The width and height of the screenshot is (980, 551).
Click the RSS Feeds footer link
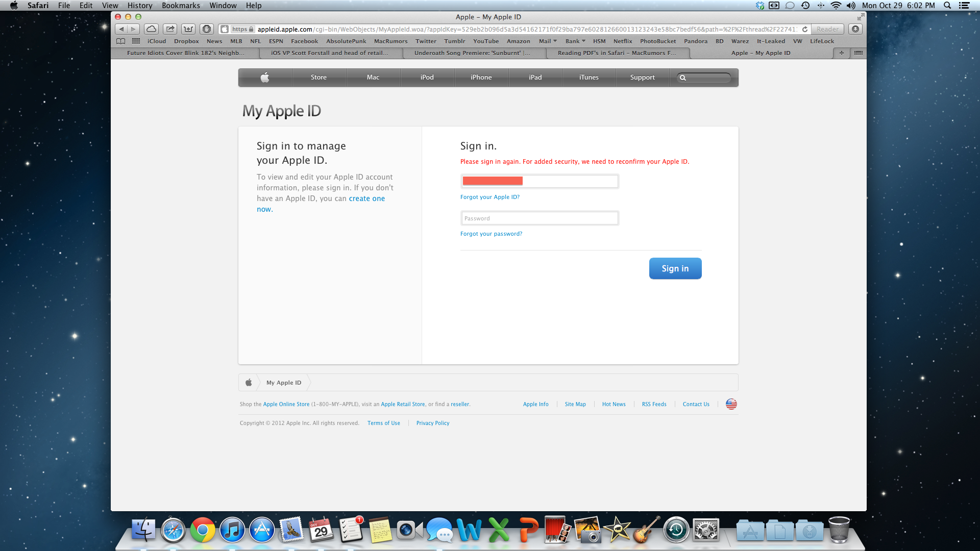(654, 404)
